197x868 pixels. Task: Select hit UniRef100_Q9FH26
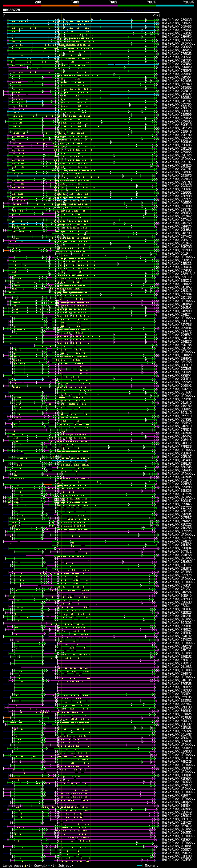pos(177,165)
